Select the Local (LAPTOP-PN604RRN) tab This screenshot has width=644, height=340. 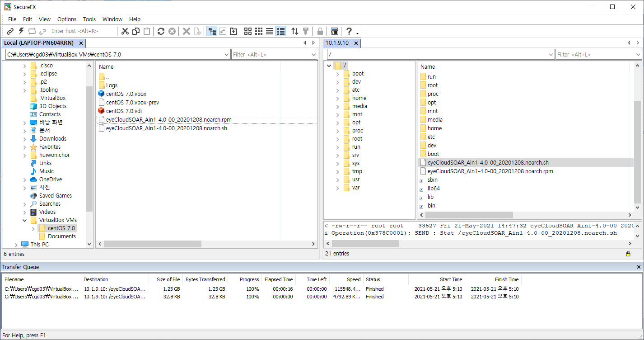(39, 43)
